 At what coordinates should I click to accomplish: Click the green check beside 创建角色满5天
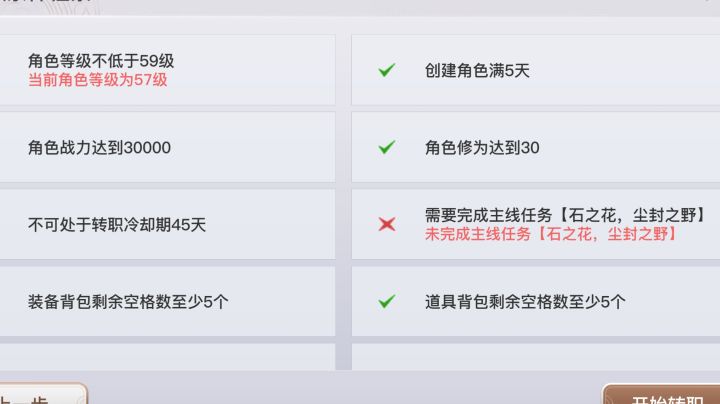pos(387,70)
